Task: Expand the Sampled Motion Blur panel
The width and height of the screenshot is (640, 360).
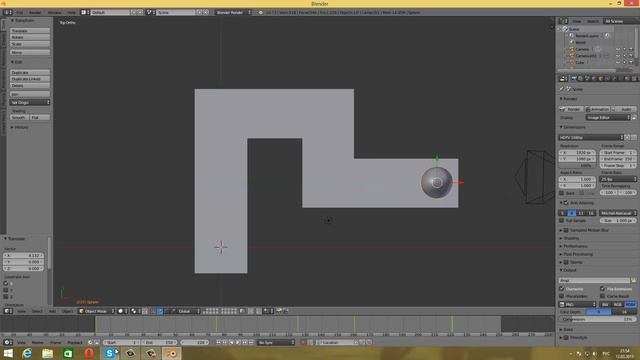Action: [x=584, y=230]
